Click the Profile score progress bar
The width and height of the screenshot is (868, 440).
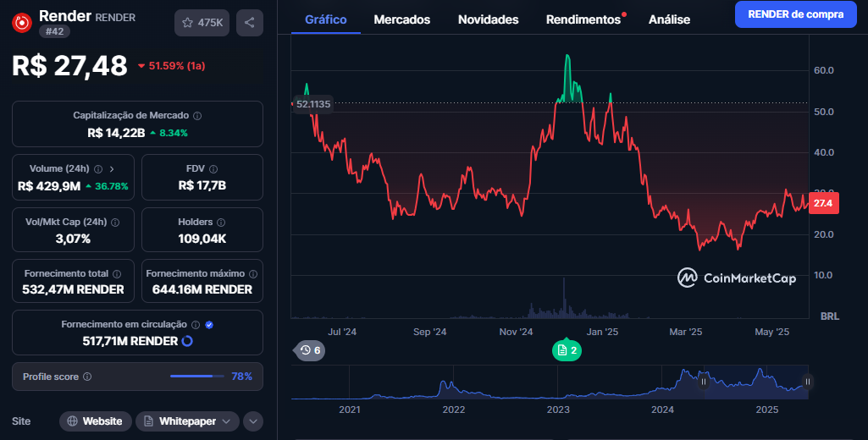click(197, 377)
